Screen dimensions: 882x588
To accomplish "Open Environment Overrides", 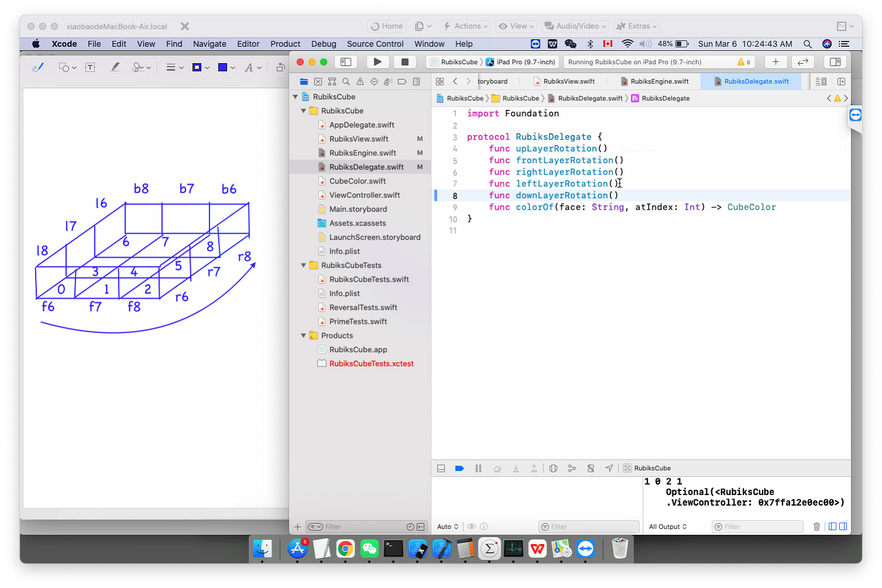I will click(591, 468).
